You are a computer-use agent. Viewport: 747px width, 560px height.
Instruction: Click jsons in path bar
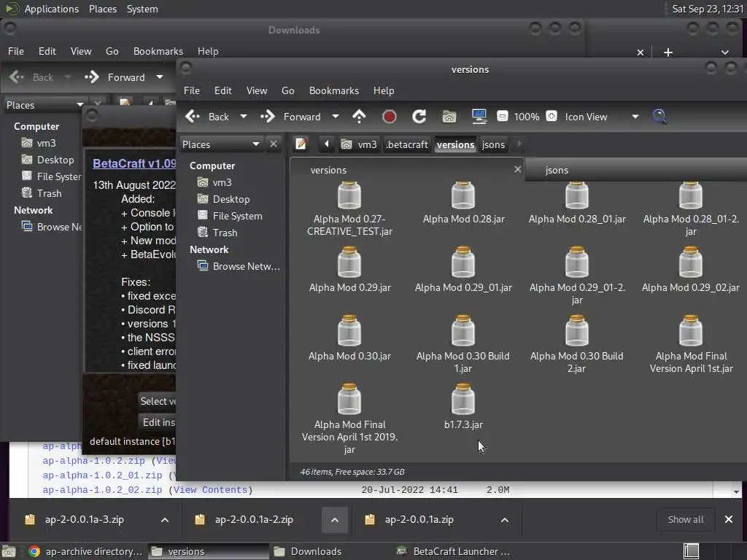pyautogui.click(x=493, y=144)
